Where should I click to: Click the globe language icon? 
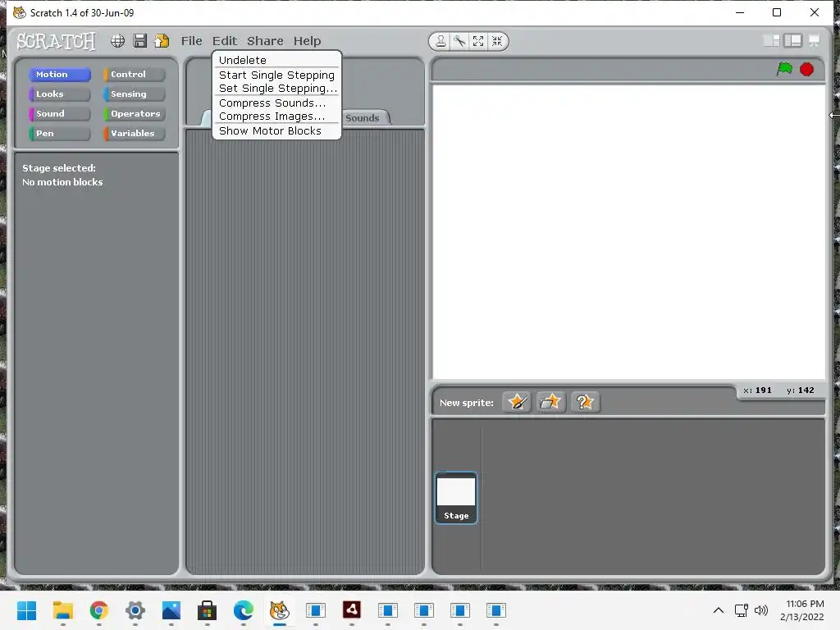[117, 41]
